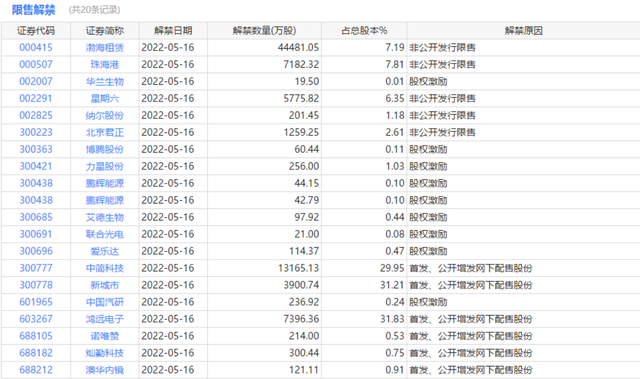Click the 解禁原因 column header

pos(524,31)
